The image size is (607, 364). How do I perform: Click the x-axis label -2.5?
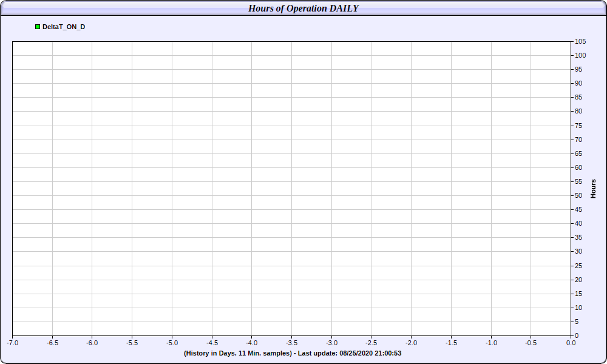point(371,343)
